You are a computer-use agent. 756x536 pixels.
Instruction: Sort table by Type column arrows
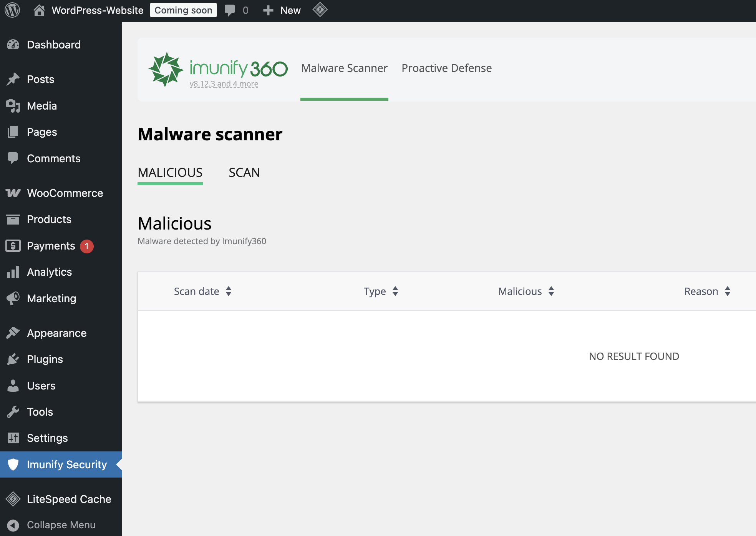click(x=395, y=291)
